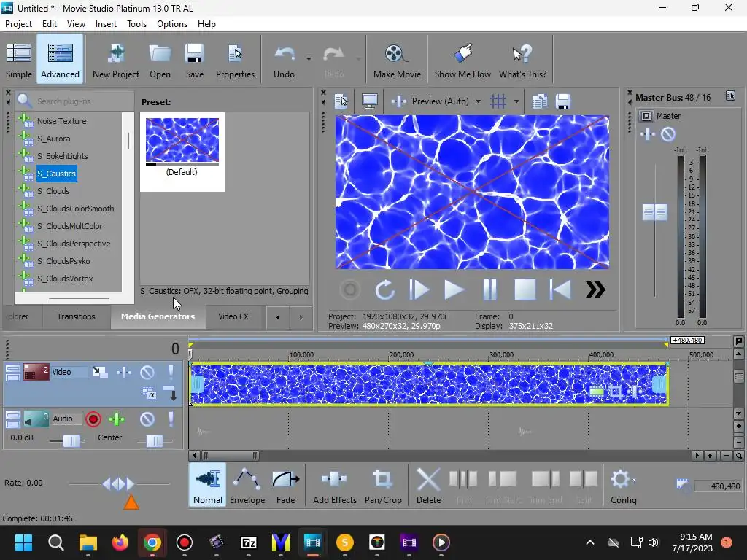747x560 pixels.
Task: Open the Project menu
Action: (x=18, y=24)
